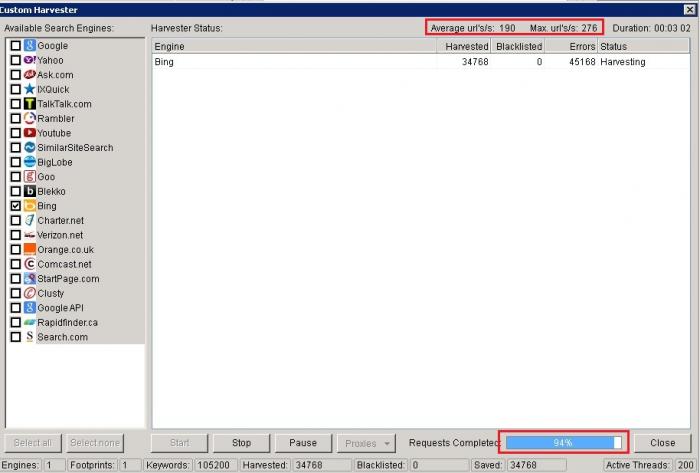Screen dimensions: 700x473
Task: Click the Ask.com engine icon
Action: [x=29, y=75]
